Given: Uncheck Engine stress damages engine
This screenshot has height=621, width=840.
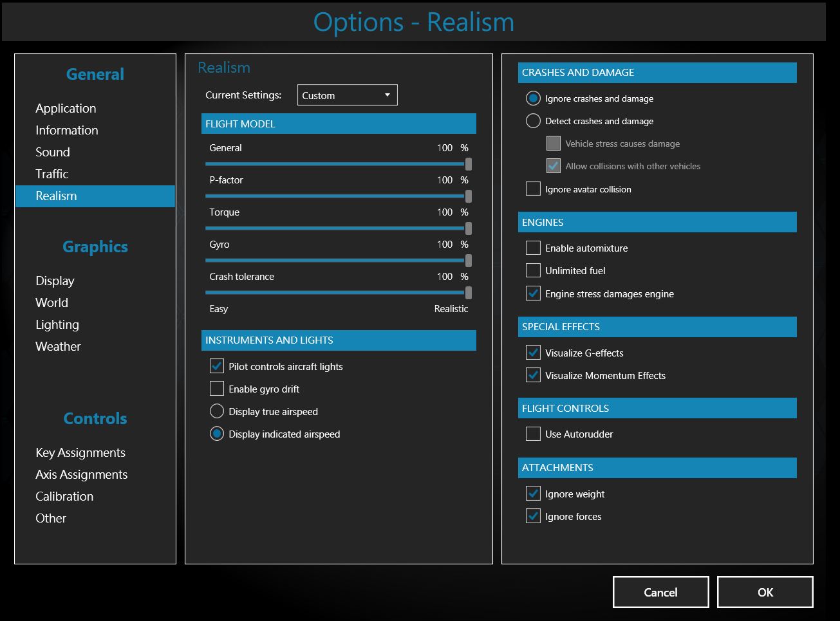Looking at the screenshot, I should 533,293.
